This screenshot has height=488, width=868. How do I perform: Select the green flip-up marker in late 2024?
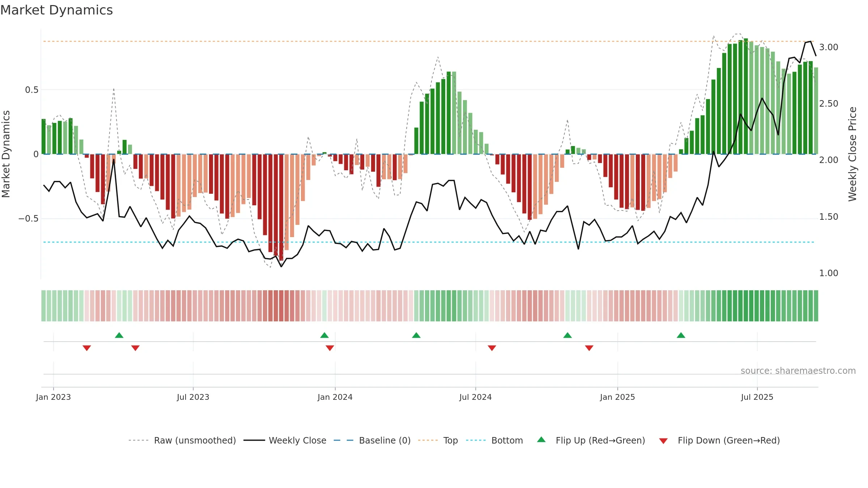pyautogui.click(x=567, y=335)
